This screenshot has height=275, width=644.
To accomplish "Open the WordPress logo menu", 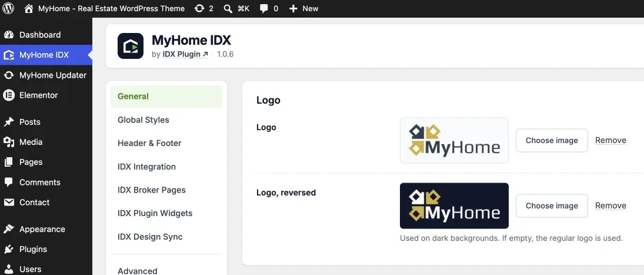I will 8,8.
